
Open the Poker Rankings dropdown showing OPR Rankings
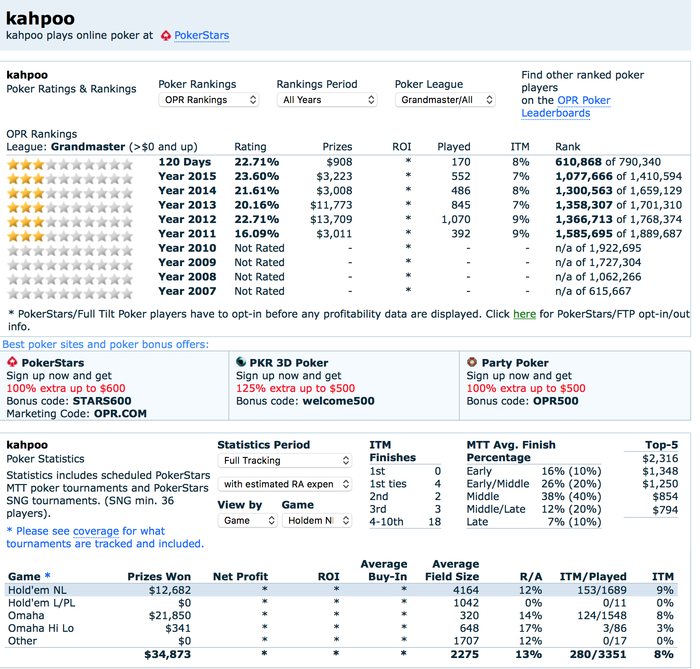coord(209,100)
